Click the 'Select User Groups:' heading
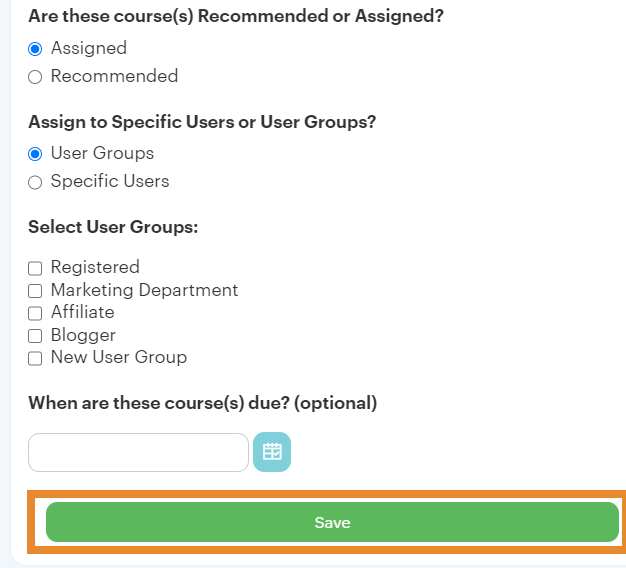626x568 pixels. (113, 227)
